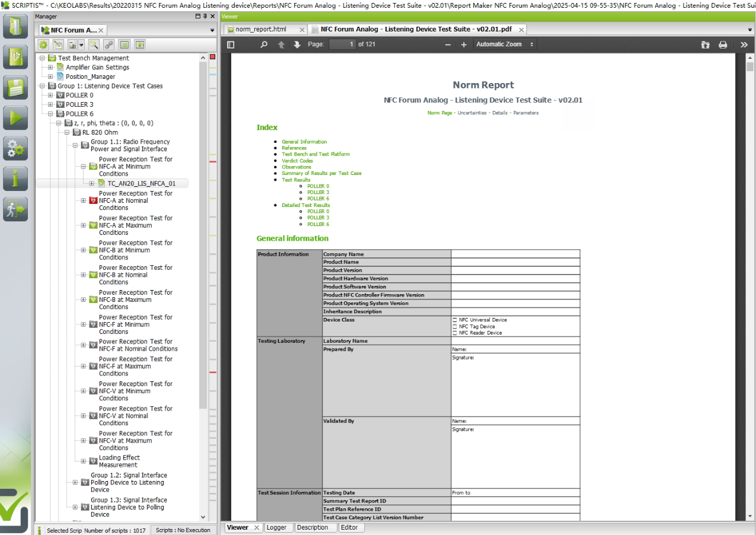Screen dimensions: 756x535
Task: Click the exit door sidebar icon
Action: point(15,209)
